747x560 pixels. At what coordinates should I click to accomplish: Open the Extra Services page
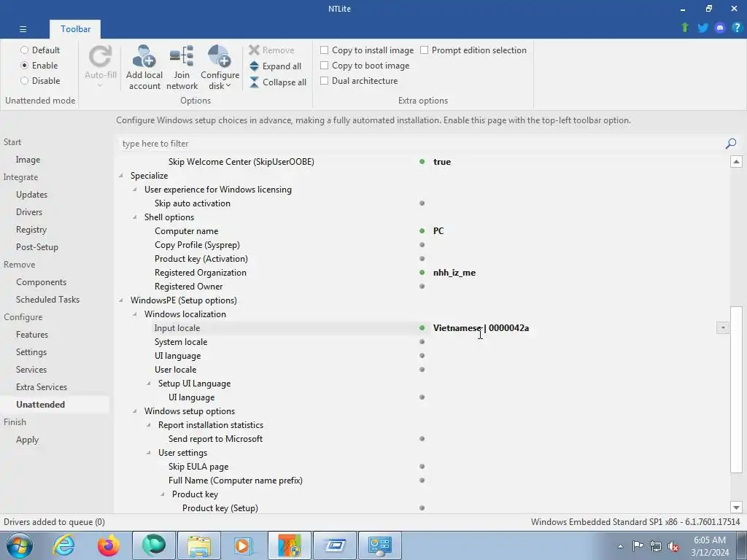click(41, 387)
